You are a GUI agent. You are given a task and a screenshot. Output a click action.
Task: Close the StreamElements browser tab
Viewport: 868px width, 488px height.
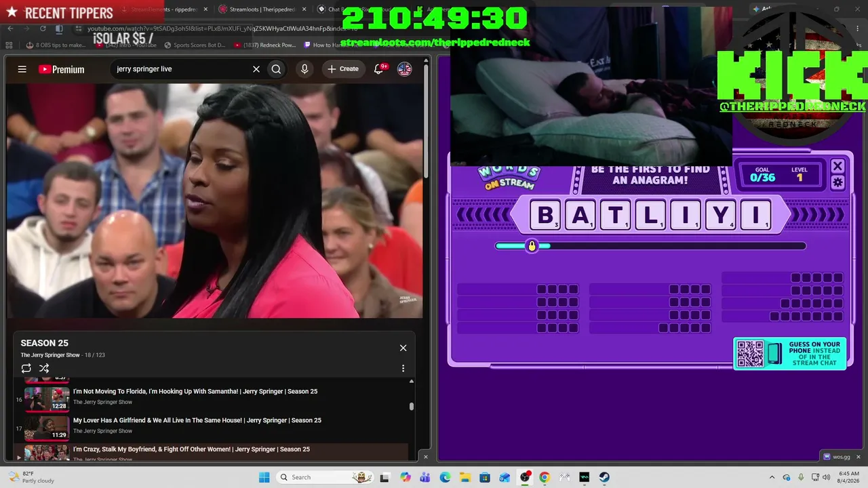click(206, 9)
